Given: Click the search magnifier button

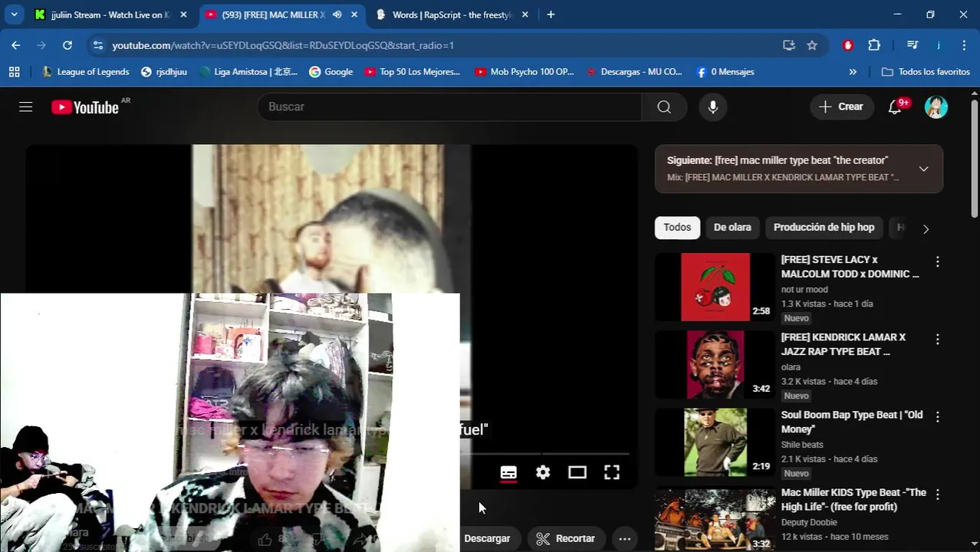Looking at the screenshot, I should tap(664, 107).
